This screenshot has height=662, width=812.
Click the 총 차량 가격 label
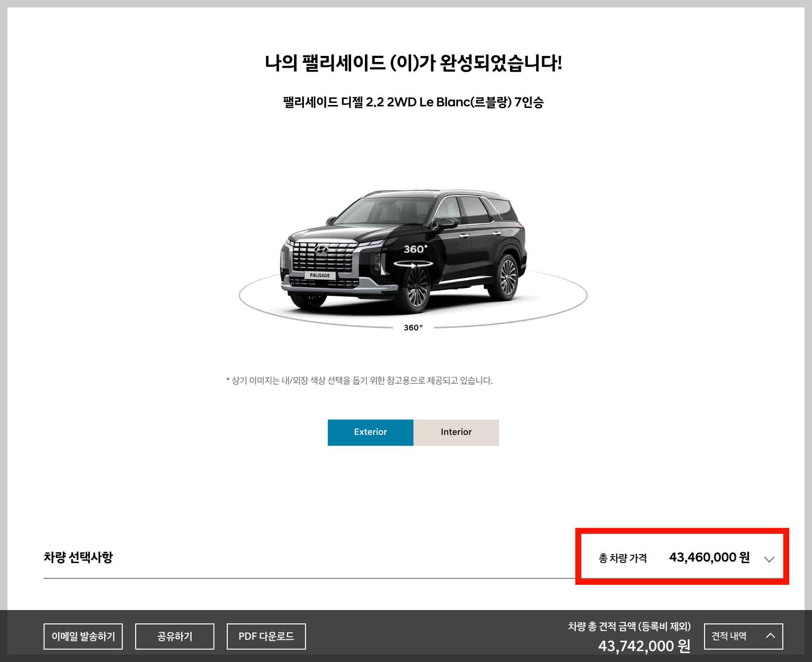click(x=622, y=558)
